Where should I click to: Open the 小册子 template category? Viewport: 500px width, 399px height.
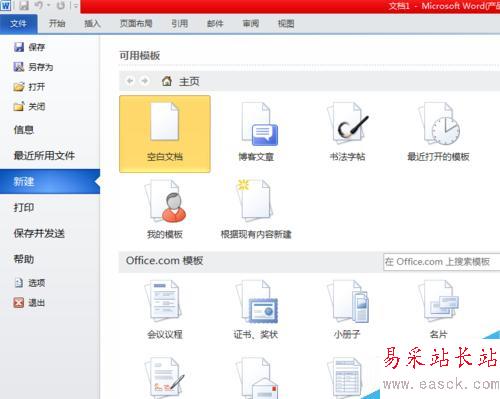pyautogui.click(x=348, y=301)
